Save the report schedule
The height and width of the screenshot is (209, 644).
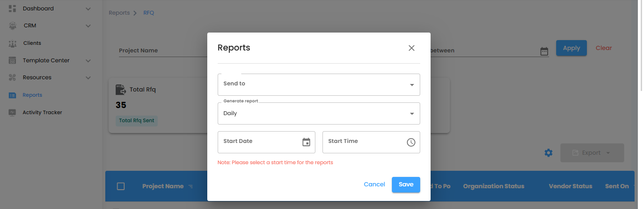tap(406, 184)
